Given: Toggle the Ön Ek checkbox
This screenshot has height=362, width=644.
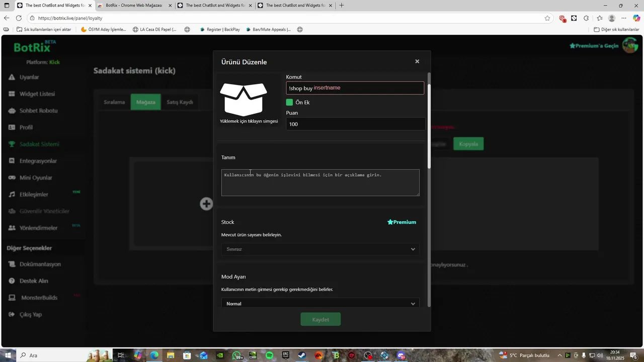Looking at the screenshot, I should 289,102.
